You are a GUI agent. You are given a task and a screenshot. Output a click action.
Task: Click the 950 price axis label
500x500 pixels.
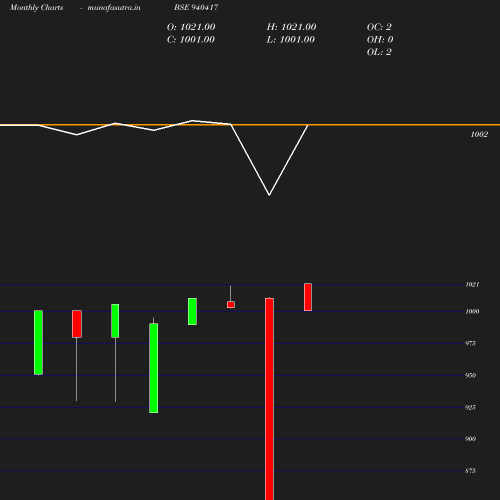(x=470, y=375)
